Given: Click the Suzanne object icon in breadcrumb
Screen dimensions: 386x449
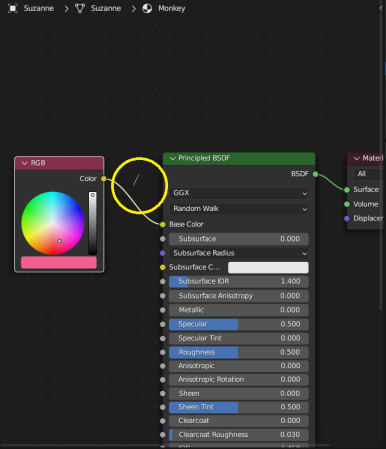Looking at the screenshot, I should [x=13, y=8].
